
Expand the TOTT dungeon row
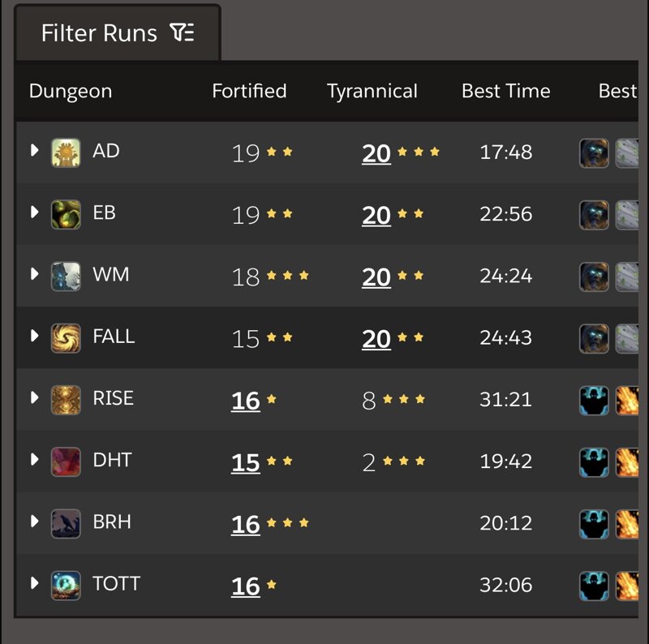(x=35, y=583)
